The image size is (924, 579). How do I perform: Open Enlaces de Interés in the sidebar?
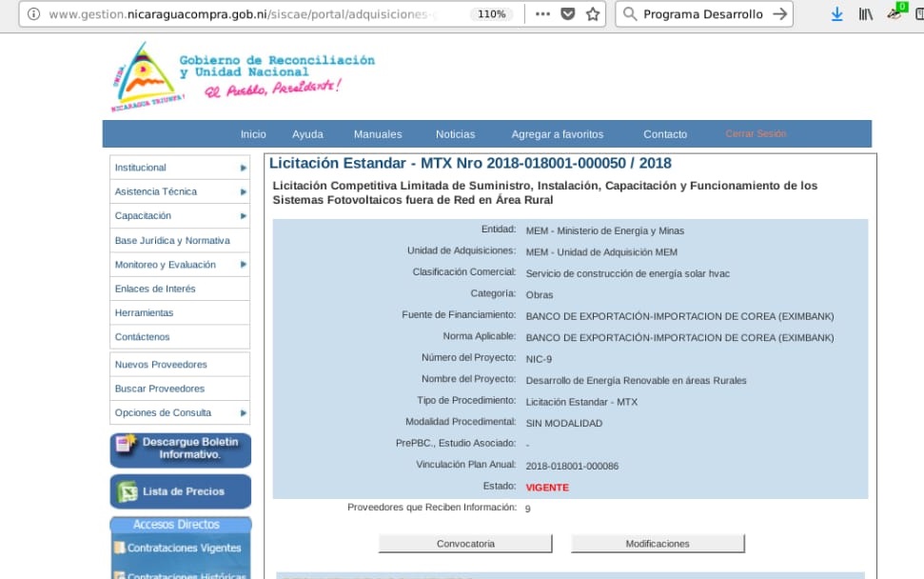(x=180, y=289)
